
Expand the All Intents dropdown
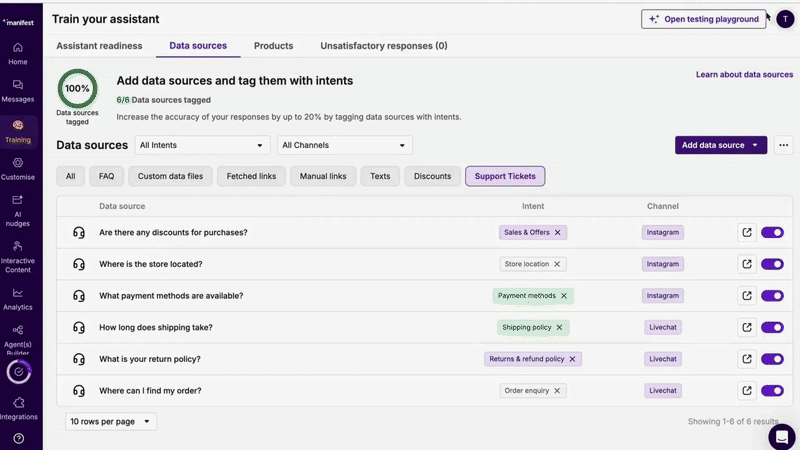point(202,145)
